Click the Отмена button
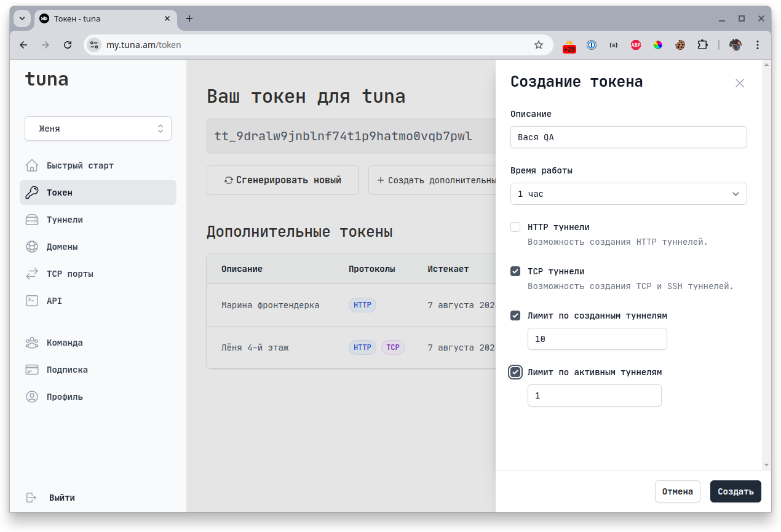This screenshot has height=532, width=781. click(677, 491)
